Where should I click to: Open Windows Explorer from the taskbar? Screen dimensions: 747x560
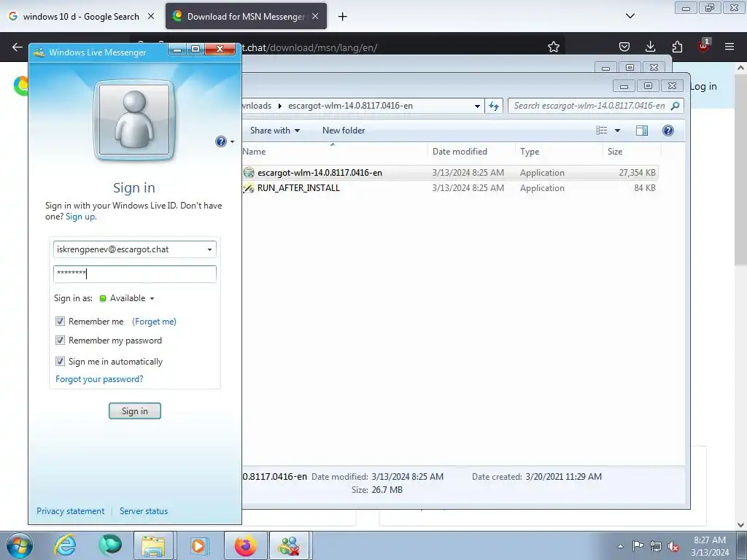coord(153,545)
